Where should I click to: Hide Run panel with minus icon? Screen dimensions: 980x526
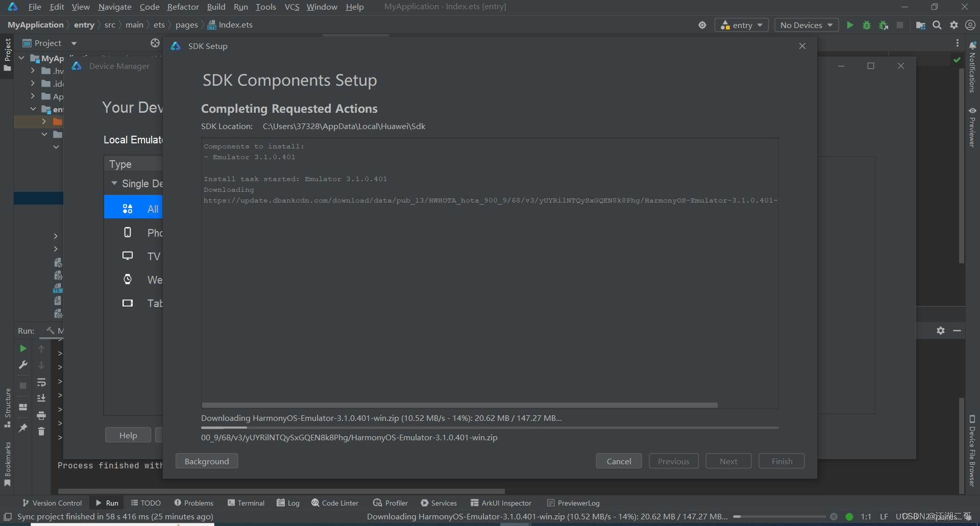pos(957,331)
